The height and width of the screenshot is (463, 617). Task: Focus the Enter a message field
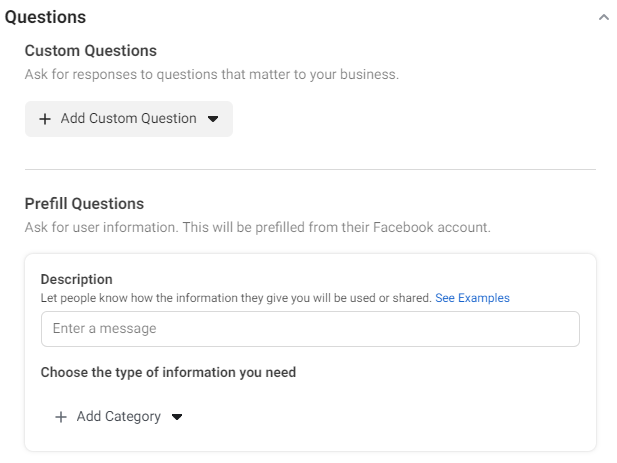310,329
